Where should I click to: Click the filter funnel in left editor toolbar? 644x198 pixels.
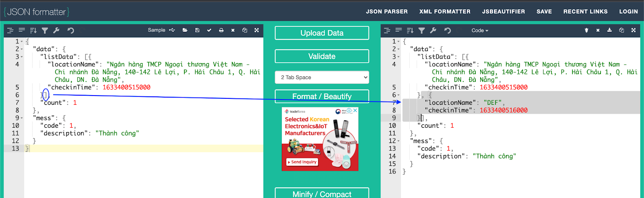tap(45, 30)
